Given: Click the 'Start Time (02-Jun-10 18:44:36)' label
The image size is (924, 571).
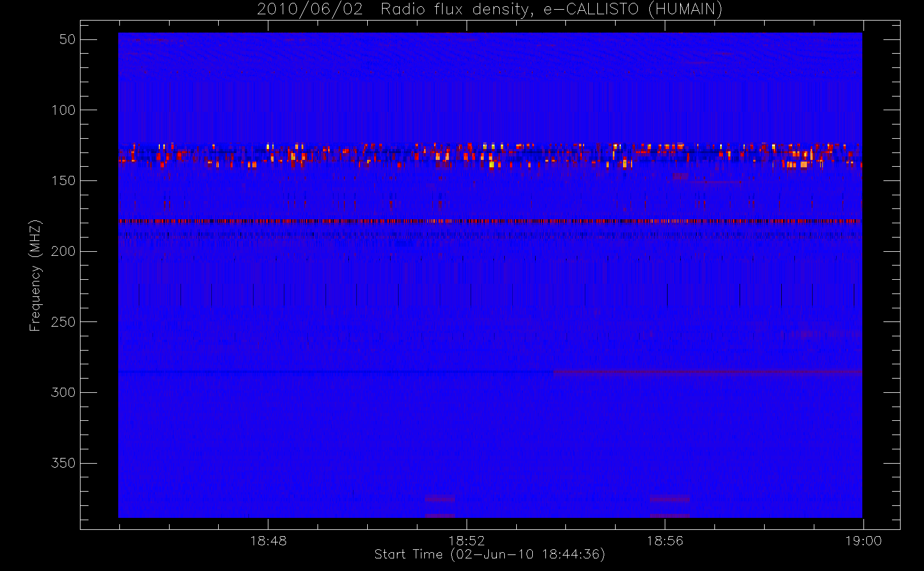Looking at the screenshot, I should (x=489, y=554).
